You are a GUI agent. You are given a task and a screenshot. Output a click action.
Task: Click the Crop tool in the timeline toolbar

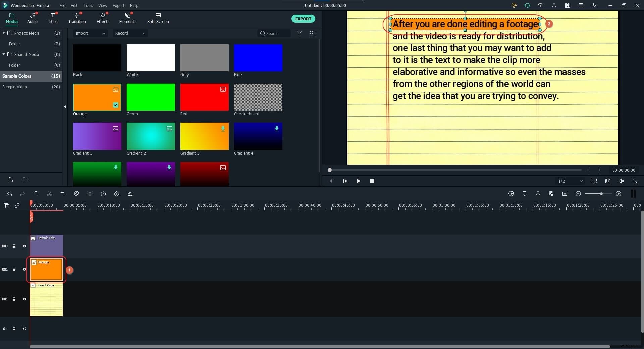pos(63,194)
